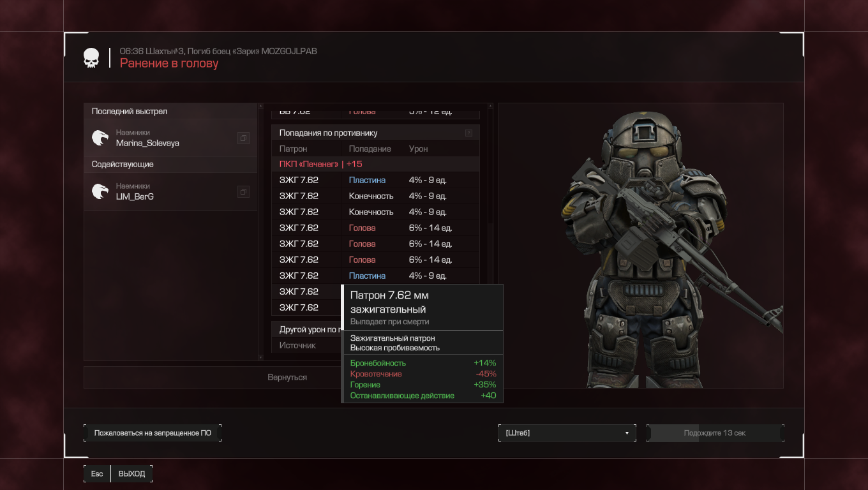This screenshot has width=868, height=490.
Task: Copy LIM_BerG's name using the copy icon
Action: (243, 191)
